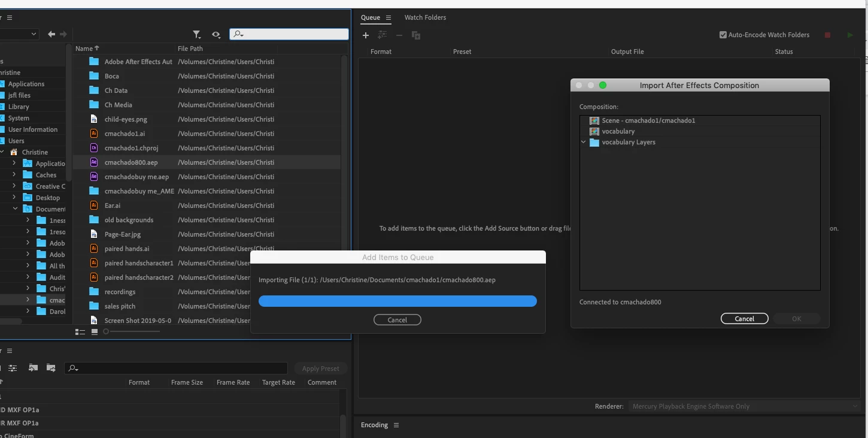Image resolution: width=868 pixels, height=438 pixels.
Task: Open the Renderer Mercury Playback Engine dropdown
Action: (745, 406)
